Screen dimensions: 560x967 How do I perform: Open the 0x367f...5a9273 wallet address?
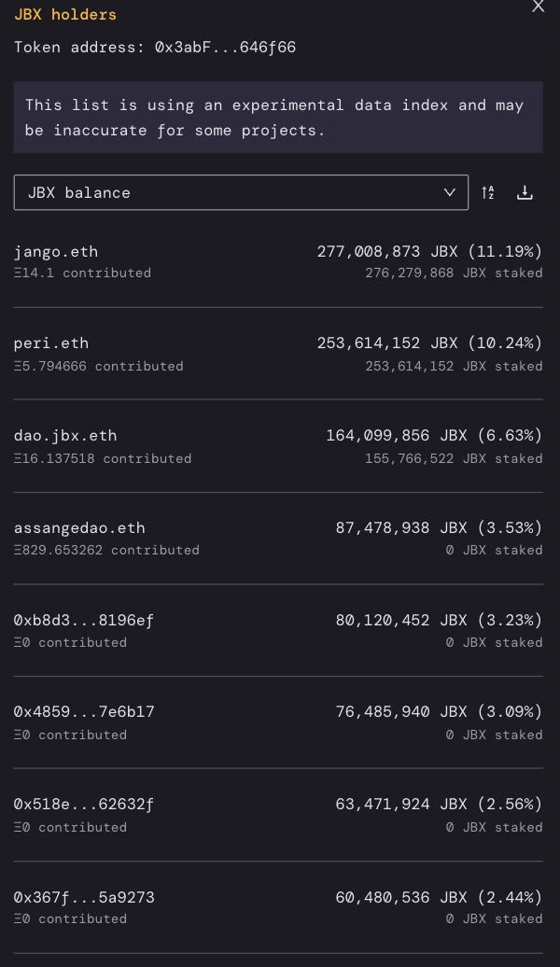[x=84, y=897]
